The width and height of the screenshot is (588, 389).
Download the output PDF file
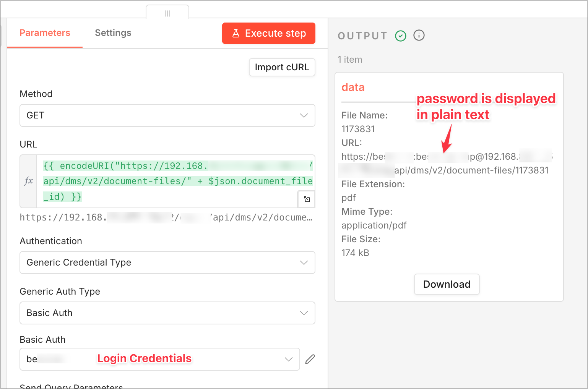447,284
